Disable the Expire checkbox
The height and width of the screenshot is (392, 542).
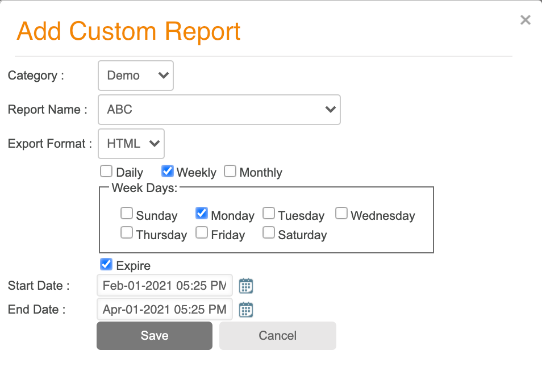106,264
